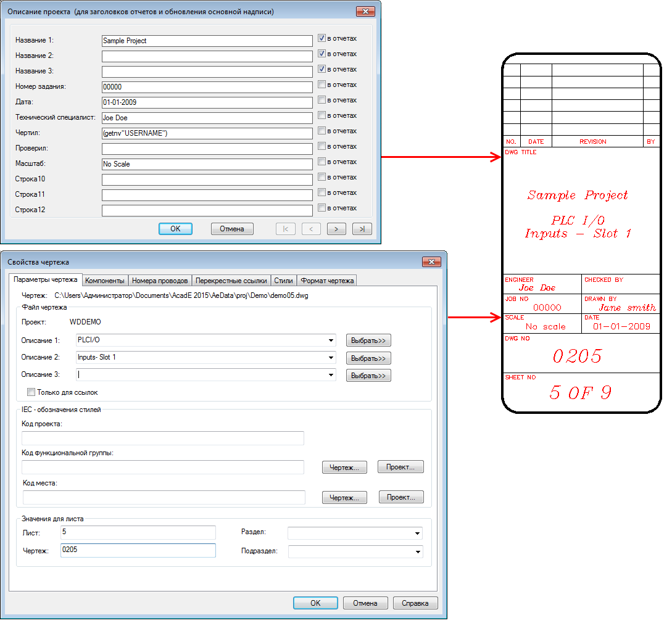Click Выбрать>> next to Описание 2
This screenshot has width=672, height=631.
pyautogui.click(x=368, y=358)
